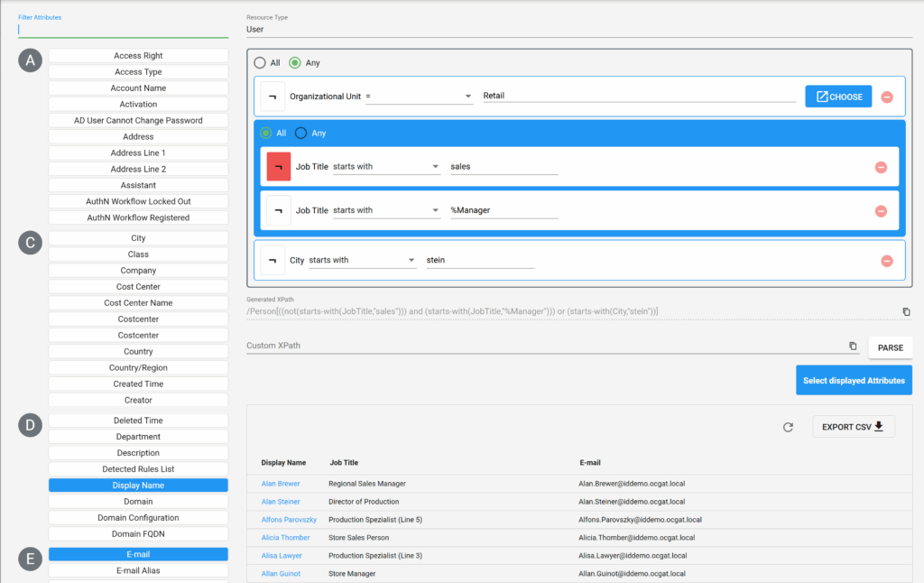Open Alisa Lawyer user link
This screenshot has height=583, width=924.
282,555
